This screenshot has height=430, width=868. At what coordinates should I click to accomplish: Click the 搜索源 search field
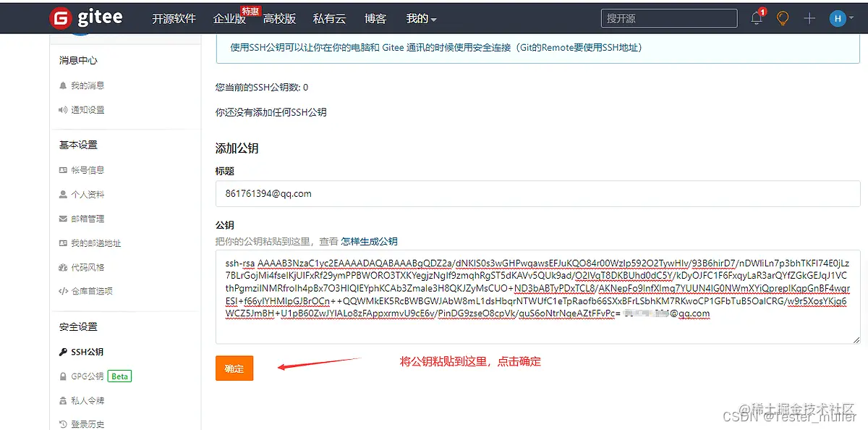coord(668,17)
